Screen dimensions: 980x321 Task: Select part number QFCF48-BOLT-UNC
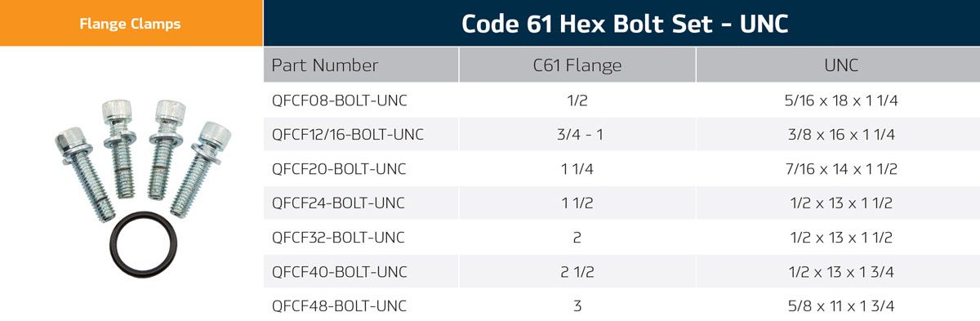coord(339,306)
